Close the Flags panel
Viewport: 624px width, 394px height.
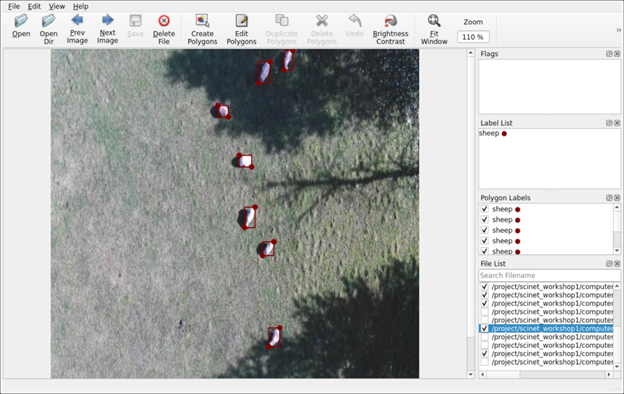coord(617,54)
